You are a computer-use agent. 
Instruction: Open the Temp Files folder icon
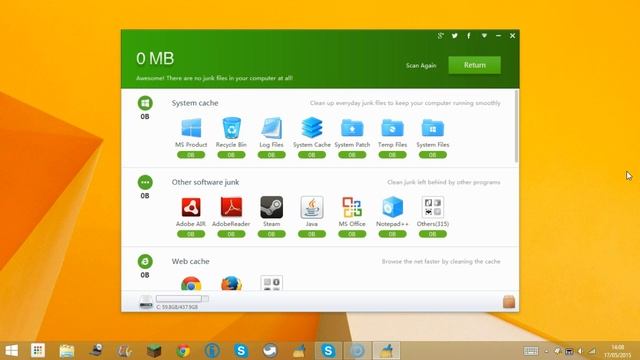[392, 128]
